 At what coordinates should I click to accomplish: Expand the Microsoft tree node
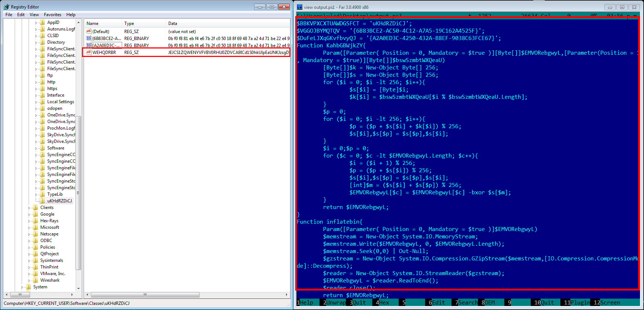coord(29,228)
